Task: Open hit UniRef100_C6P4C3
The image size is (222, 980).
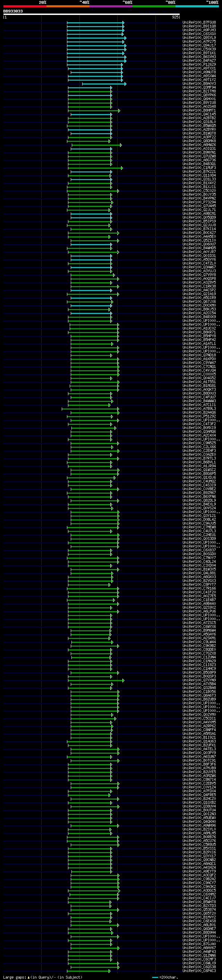Action: coord(199,971)
